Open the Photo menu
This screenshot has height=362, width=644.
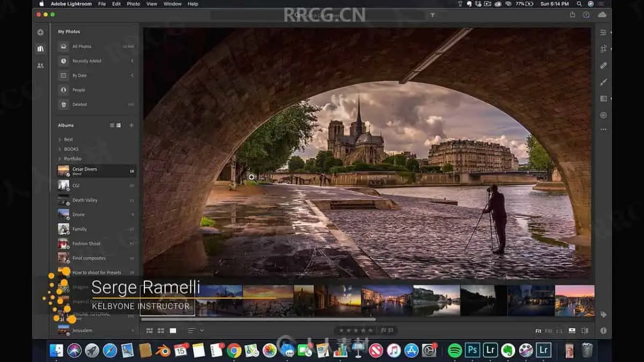coord(133,4)
